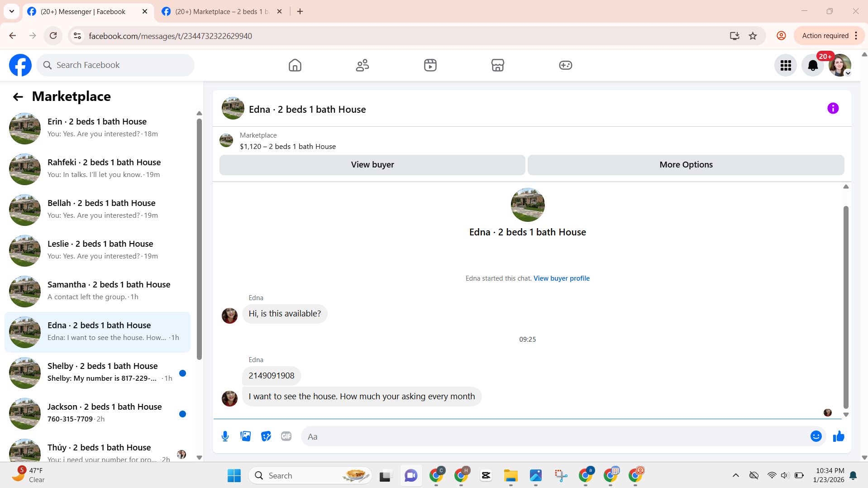Click the 'Hi, is this available?' message

pos(285,314)
